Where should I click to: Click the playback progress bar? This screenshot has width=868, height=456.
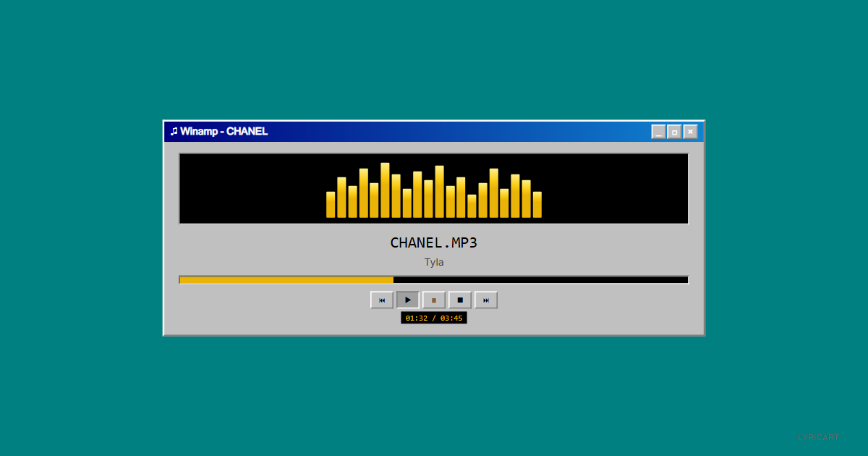(x=434, y=279)
